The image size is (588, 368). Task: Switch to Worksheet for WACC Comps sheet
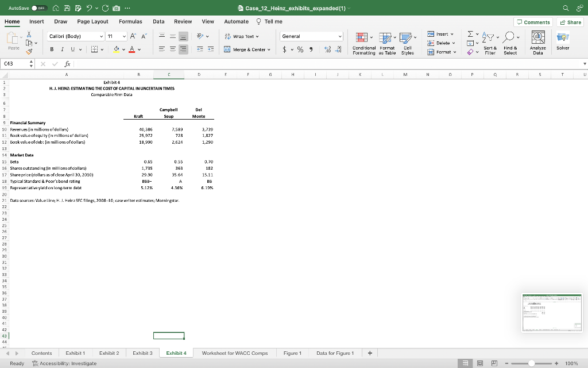click(234, 353)
